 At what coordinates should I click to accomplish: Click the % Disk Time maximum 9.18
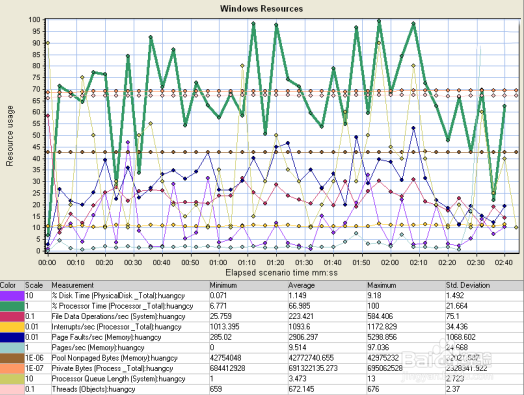point(374,296)
